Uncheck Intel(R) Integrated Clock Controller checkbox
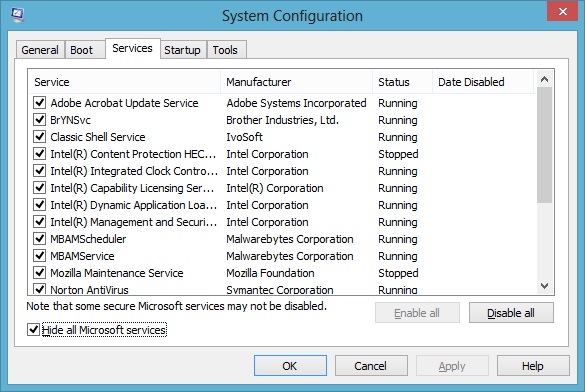 tap(40, 170)
